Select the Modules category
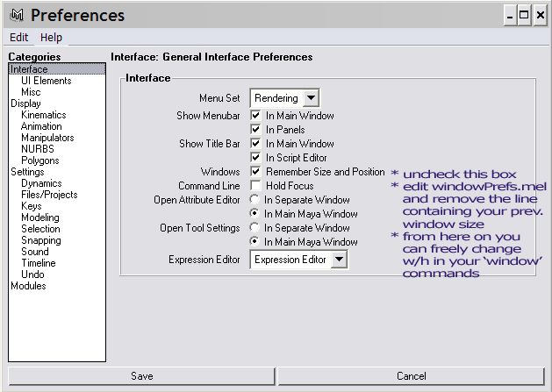The width and height of the screenshot is (552, 392). [28, 286]
